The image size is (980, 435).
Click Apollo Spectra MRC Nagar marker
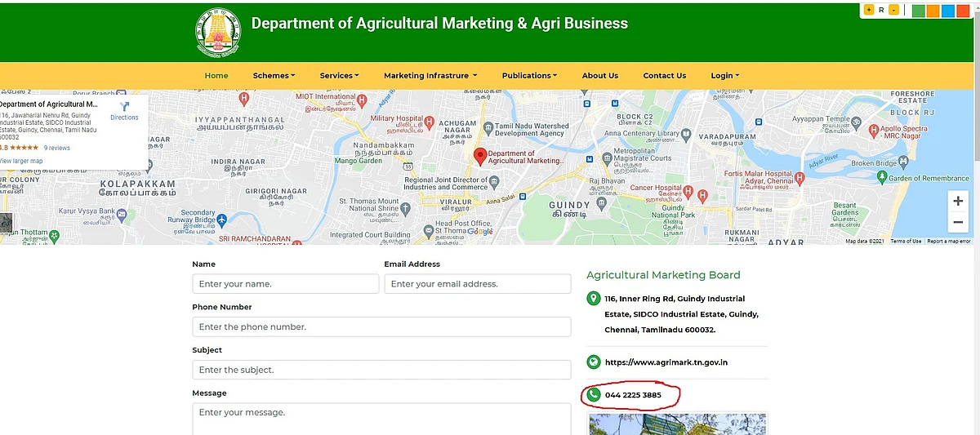coord(874,130)
